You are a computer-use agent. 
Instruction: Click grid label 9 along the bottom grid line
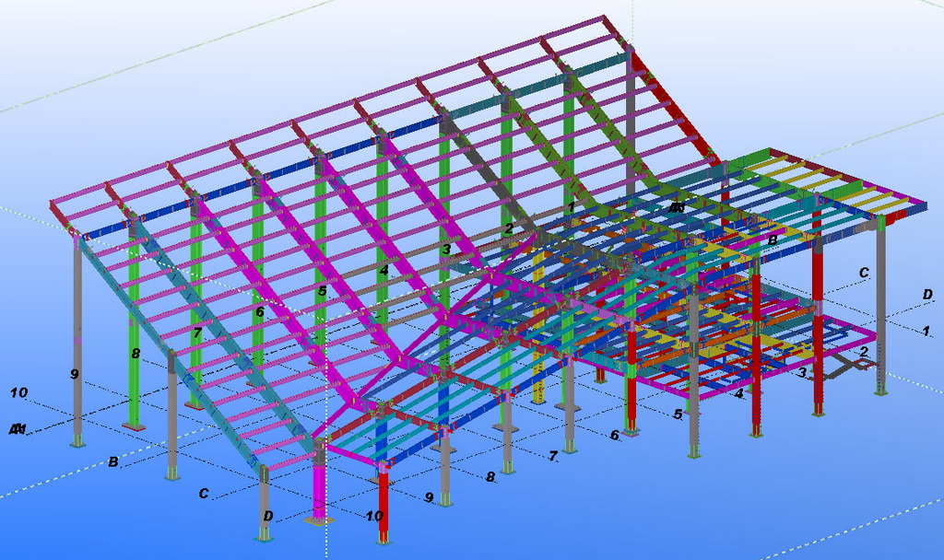click(429, 497)
